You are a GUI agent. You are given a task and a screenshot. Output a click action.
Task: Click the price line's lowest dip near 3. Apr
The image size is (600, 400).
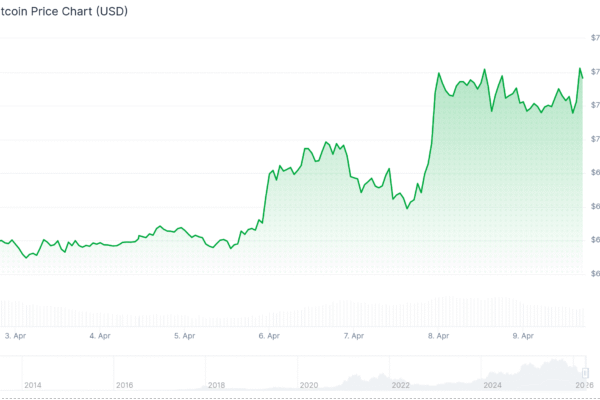28,256
